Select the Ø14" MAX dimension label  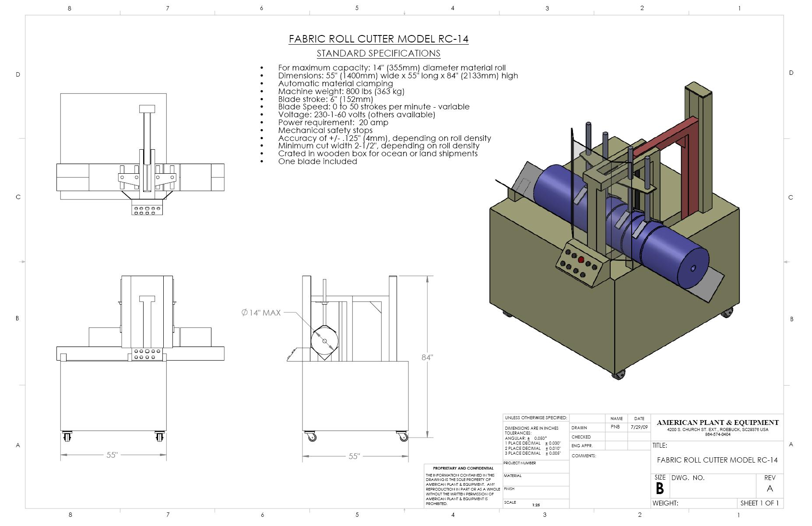pyautogui.click(x=261, y=312)
